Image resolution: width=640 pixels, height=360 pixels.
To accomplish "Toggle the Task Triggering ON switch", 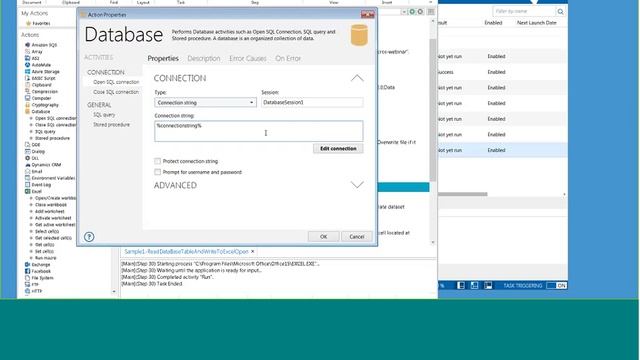I will pos(556,285).
